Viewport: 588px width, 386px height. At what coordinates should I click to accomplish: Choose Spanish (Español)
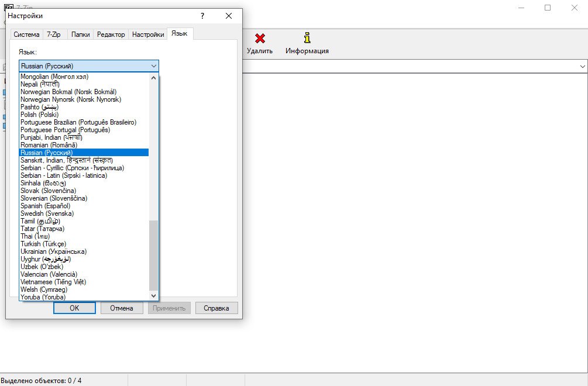[x=84, y=206]
